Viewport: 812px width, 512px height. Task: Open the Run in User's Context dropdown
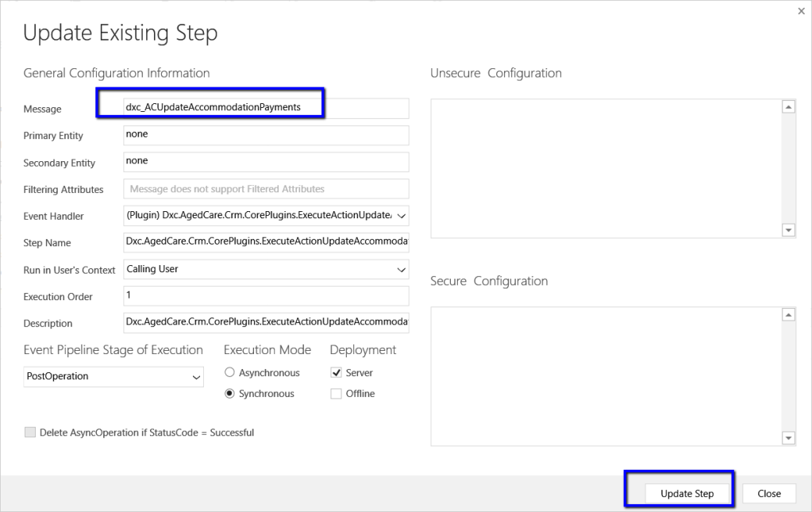pyautogui.click(x=400, y=270)
